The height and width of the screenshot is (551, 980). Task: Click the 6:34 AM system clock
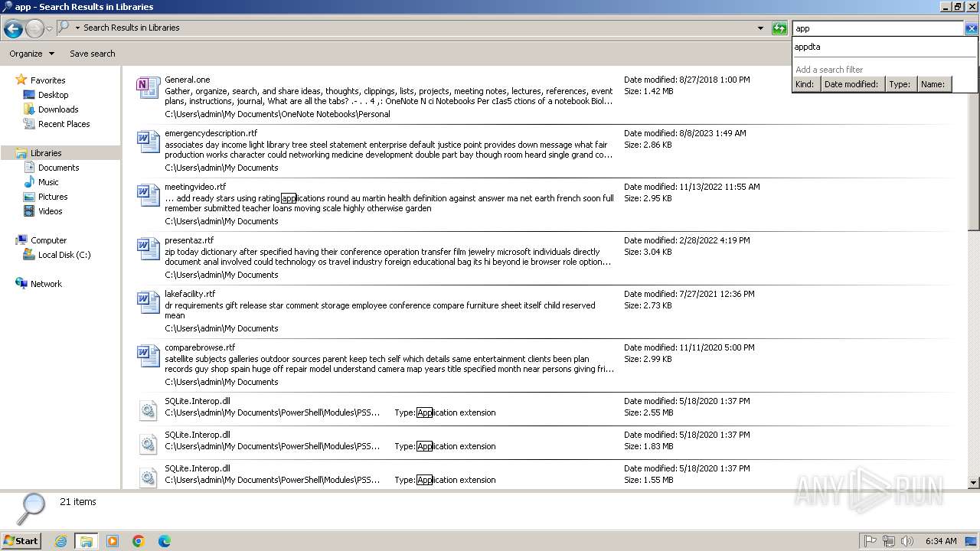[941, 541]
